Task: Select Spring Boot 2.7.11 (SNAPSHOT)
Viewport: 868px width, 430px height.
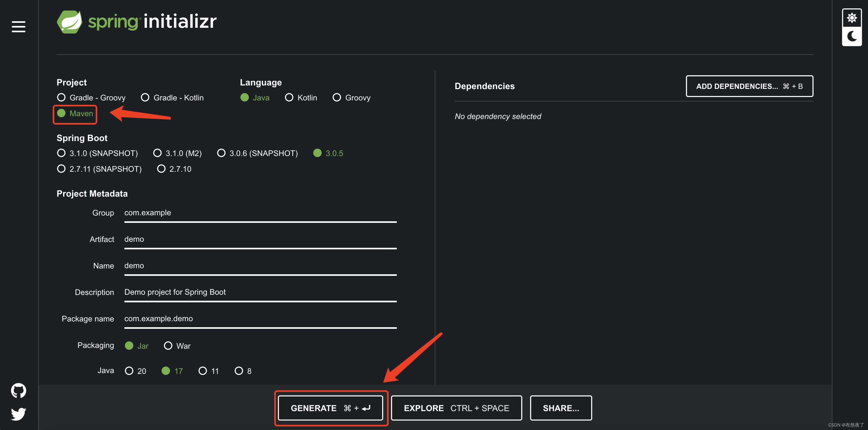Action: coord(100,169)
